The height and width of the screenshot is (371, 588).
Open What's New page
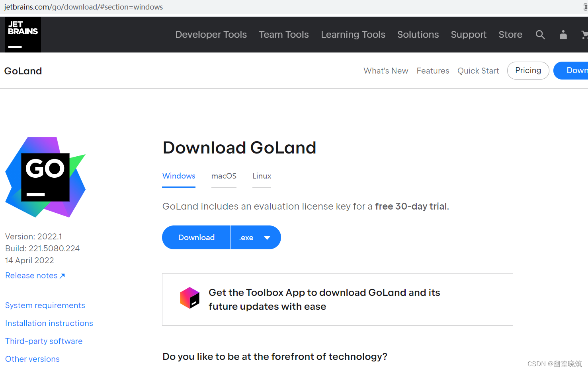(386, 71)
